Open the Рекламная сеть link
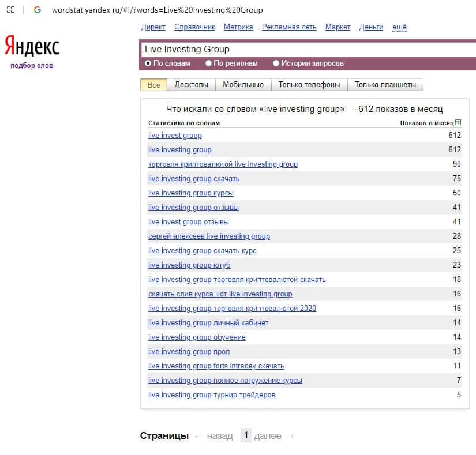 289,27
